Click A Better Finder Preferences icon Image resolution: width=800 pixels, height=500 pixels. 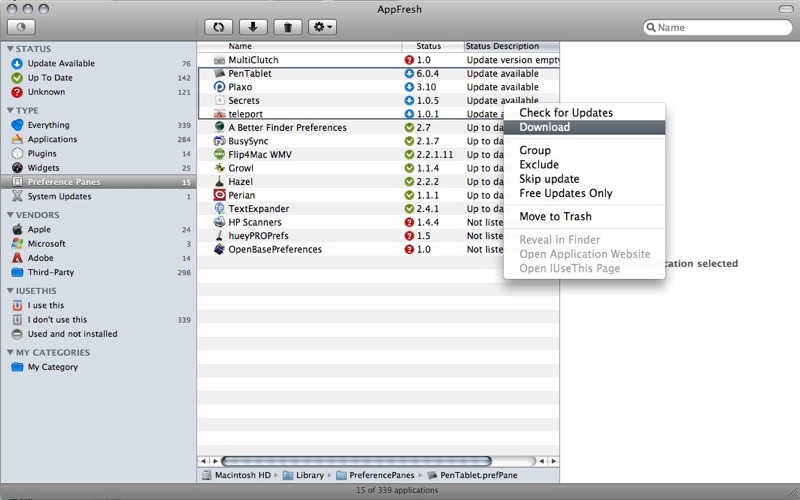tap(219, 128)
